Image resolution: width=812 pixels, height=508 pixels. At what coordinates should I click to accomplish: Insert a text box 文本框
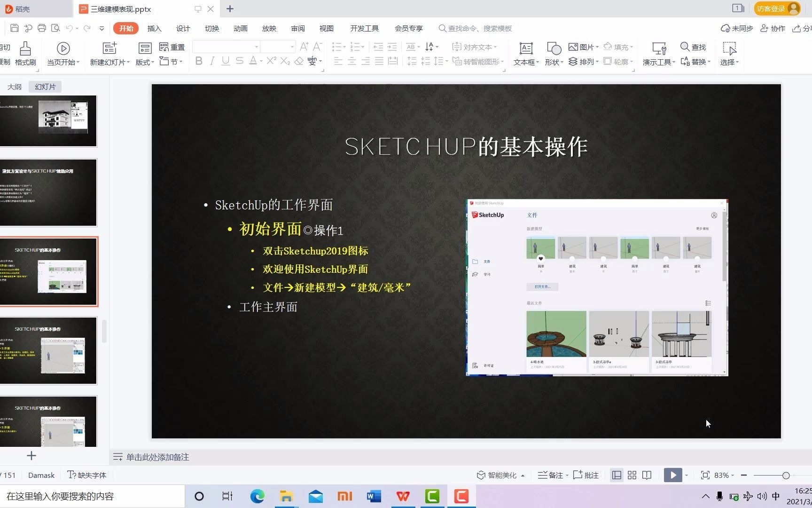(526, 54)
